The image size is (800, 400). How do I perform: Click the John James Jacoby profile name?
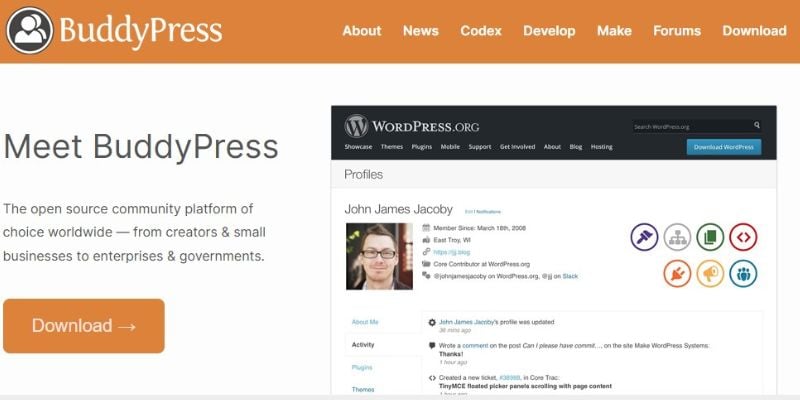[398, 209]
